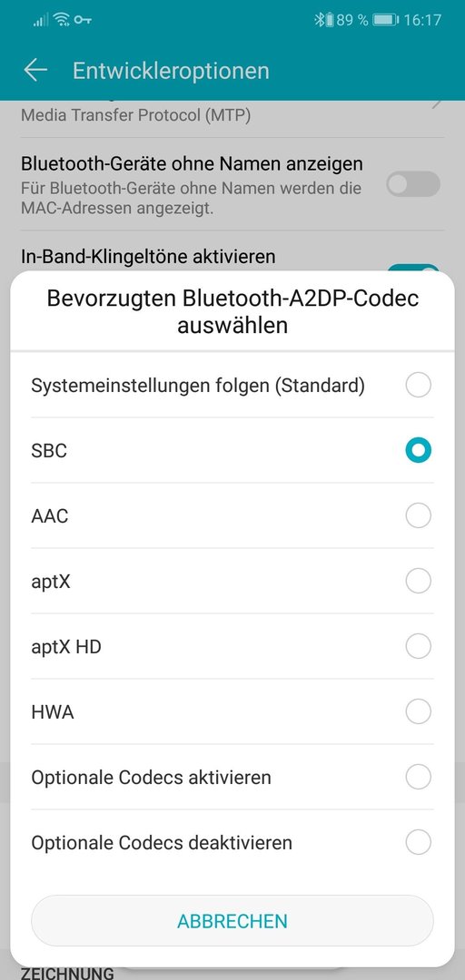The width and height of the screenshot is (465, 980).
Task: Select Optionale Codecs aktivieren option
Action: pyautogui.click(x=232, y=778)
